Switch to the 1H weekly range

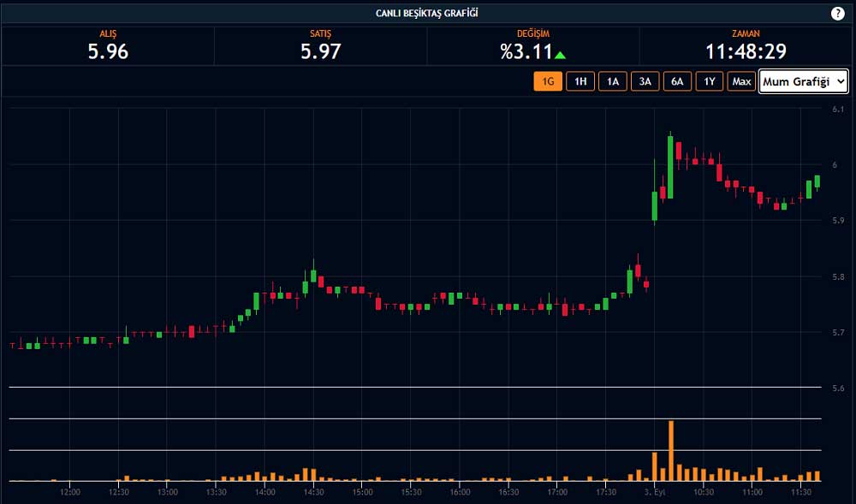(x=580, y=81)
